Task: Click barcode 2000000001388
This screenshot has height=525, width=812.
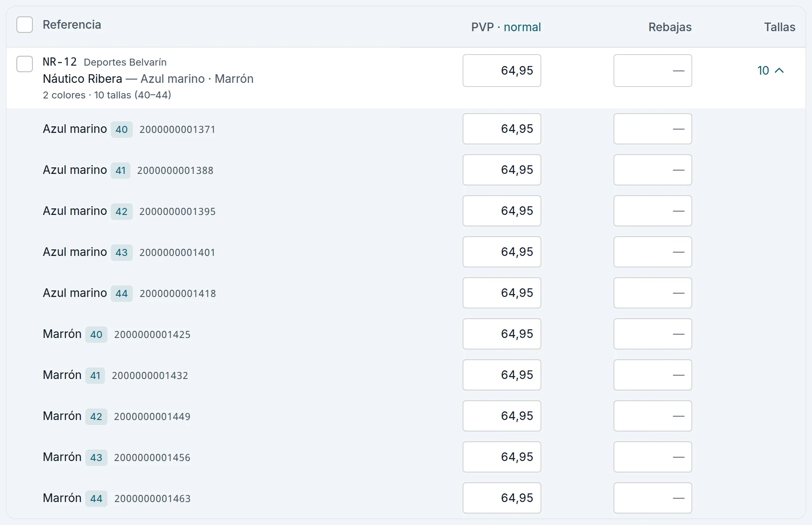Action: [175, 171]
